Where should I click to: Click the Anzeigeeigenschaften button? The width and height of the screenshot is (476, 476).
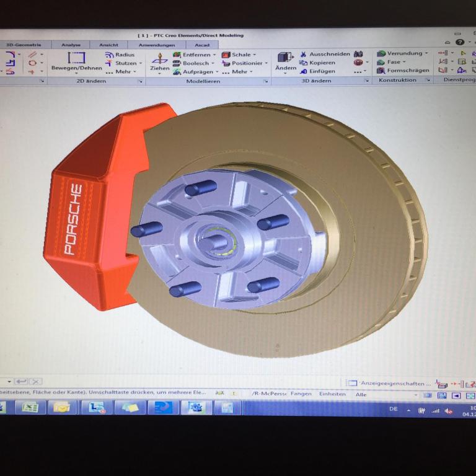[389, 383]
